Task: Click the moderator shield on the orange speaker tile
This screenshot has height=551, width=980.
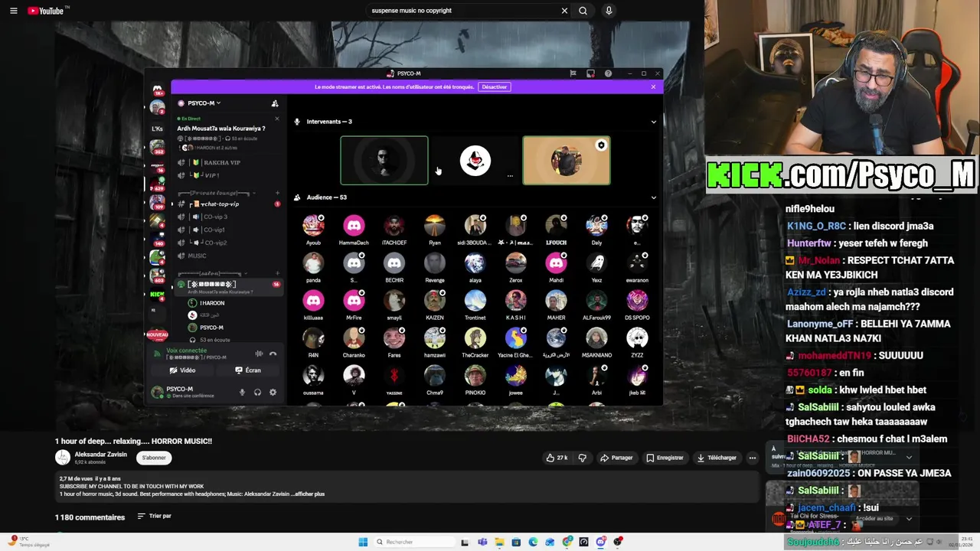Action: coord(601,145)
